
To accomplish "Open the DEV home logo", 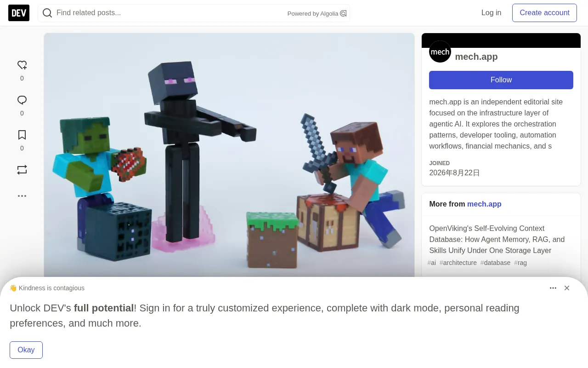I will coord(19,13).
